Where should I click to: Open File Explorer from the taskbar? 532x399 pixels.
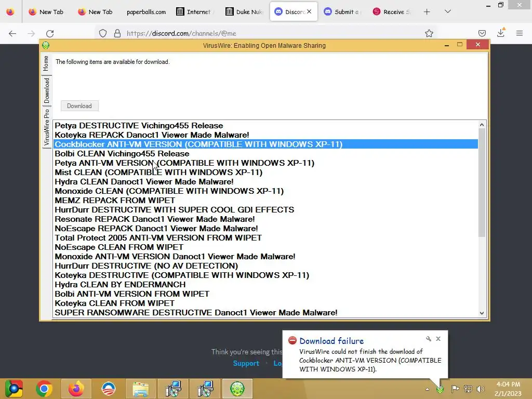coord(140,389)
